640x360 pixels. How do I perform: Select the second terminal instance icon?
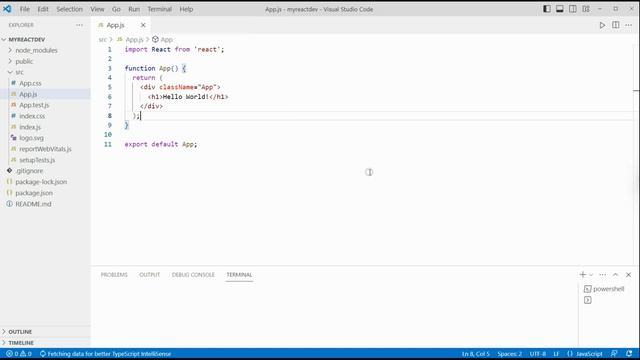pos(588,300)
